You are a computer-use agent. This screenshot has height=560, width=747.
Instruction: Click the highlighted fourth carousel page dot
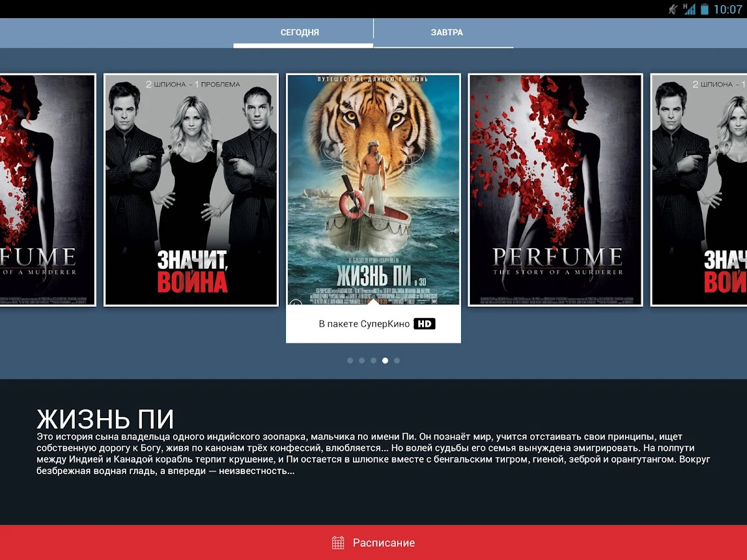pyautogui.click(x=385, y=360)
